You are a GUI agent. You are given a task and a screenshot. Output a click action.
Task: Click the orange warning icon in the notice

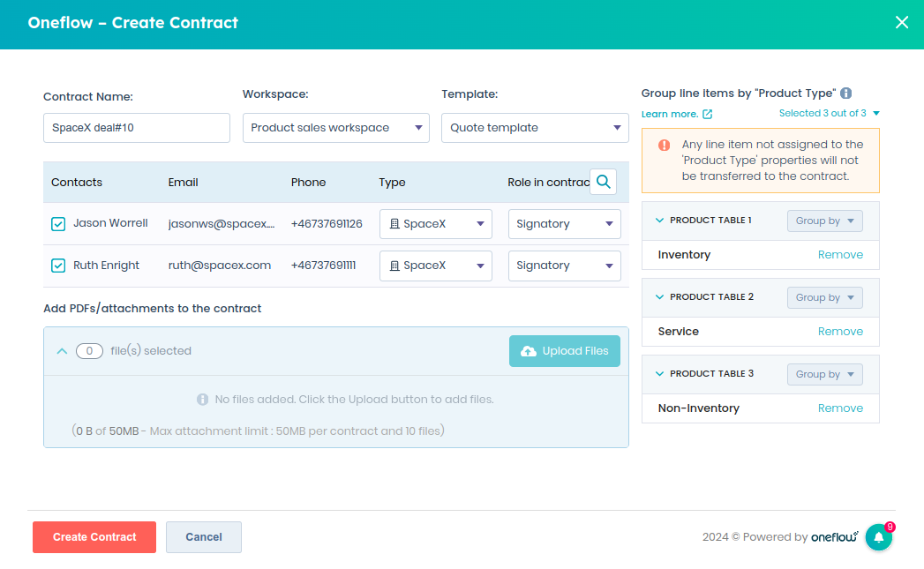(x=665, y=145)
